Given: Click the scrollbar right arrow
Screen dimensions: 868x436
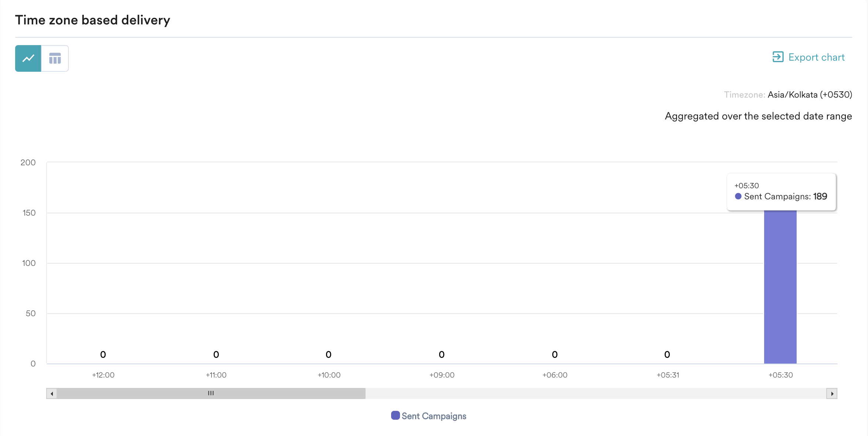Looking at the screenshot, I should coord(832,393).
